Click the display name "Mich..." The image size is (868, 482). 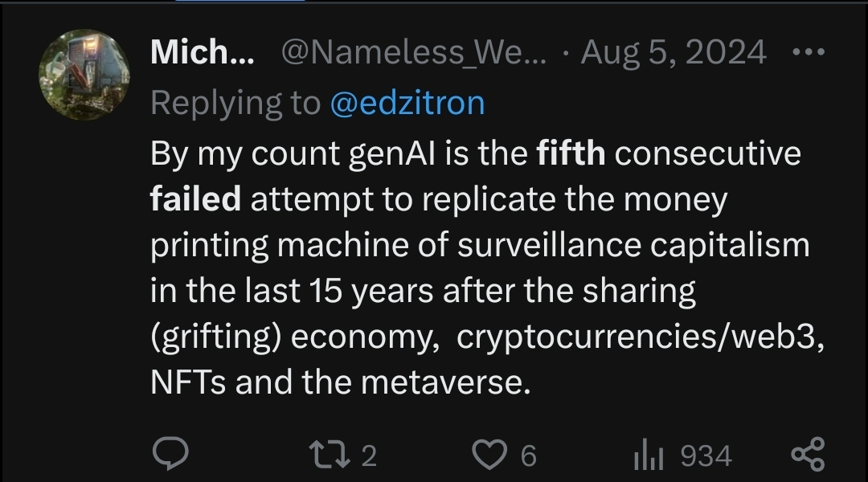203,53
